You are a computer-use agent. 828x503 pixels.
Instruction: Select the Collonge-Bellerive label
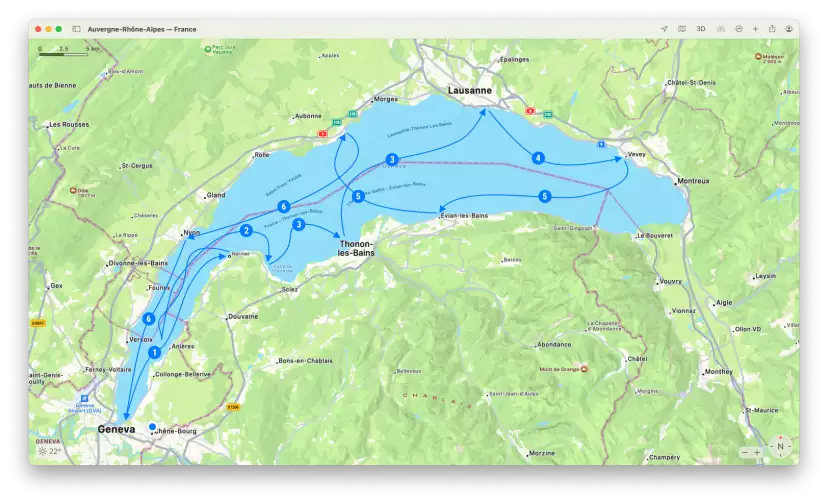[183, 374]
